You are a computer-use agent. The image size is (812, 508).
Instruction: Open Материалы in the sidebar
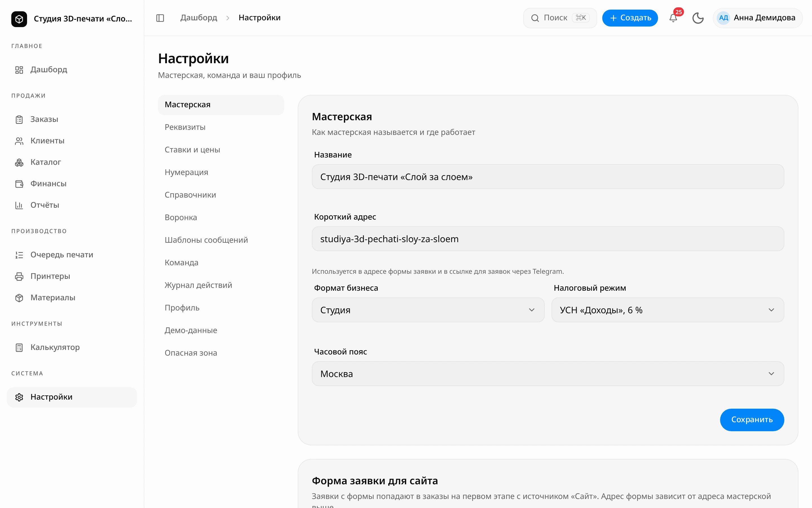point(72,298)
